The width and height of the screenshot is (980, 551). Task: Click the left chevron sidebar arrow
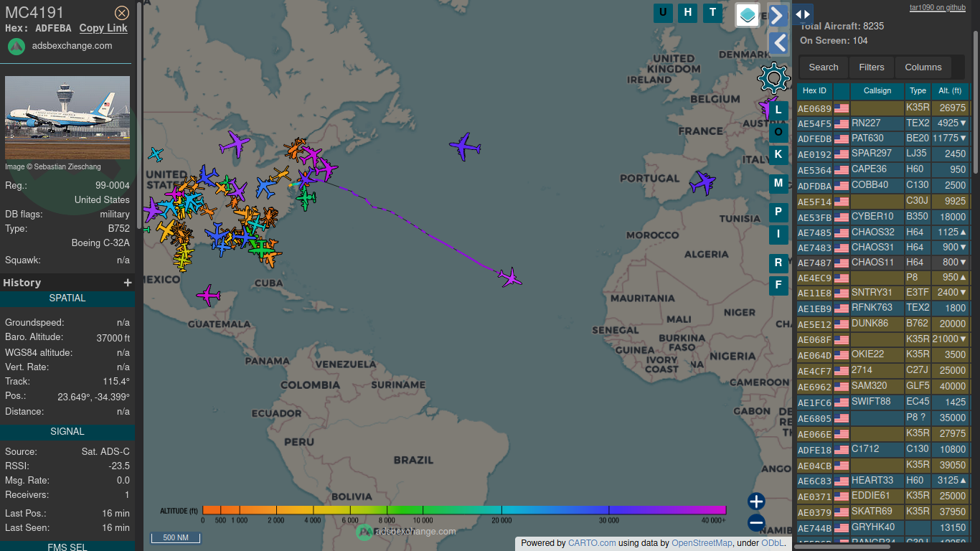[778, 43]
